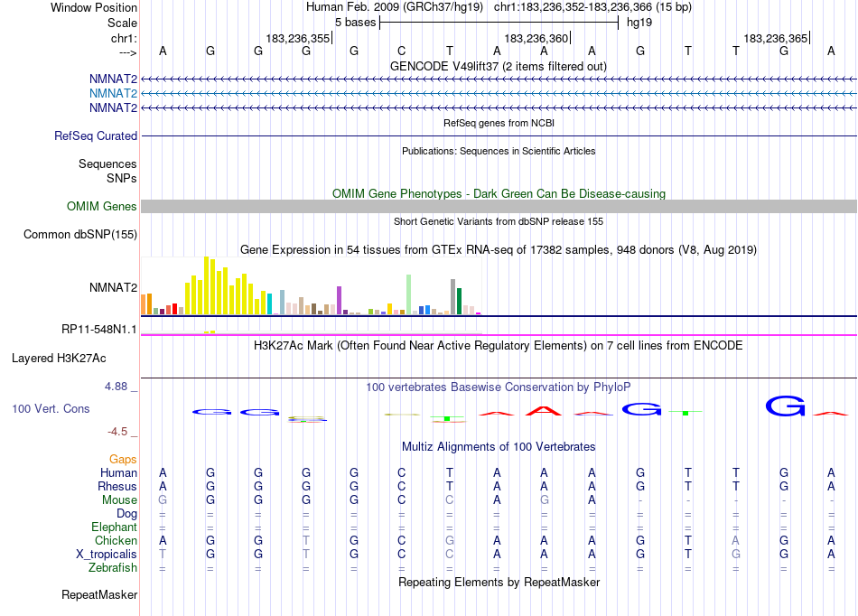Click the light green tall bar in GTEx chart
The width and height of the screenshot is (858, 616).
[x=409, y=294]
